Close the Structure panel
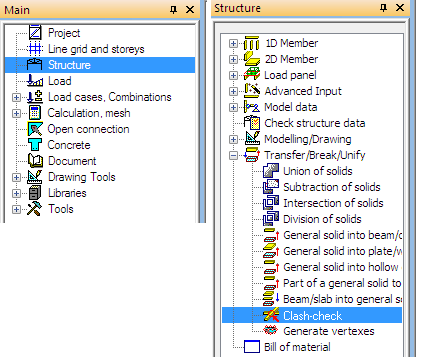424x362 pixels. point(400,8)
